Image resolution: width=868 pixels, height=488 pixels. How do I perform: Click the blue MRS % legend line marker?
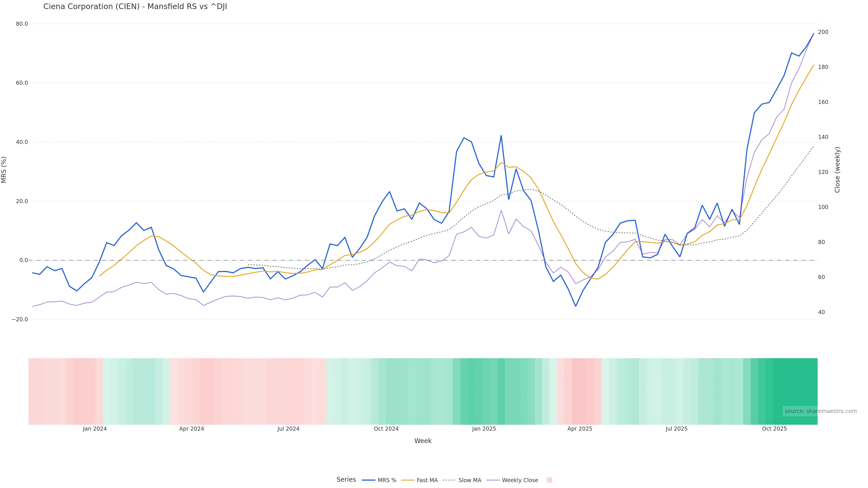point(368,480)
